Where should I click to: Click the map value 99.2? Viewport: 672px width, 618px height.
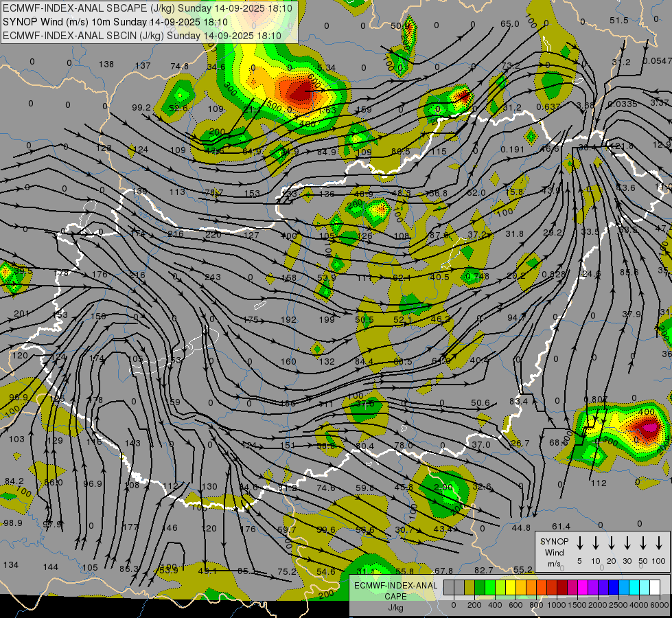coord(141,107)
